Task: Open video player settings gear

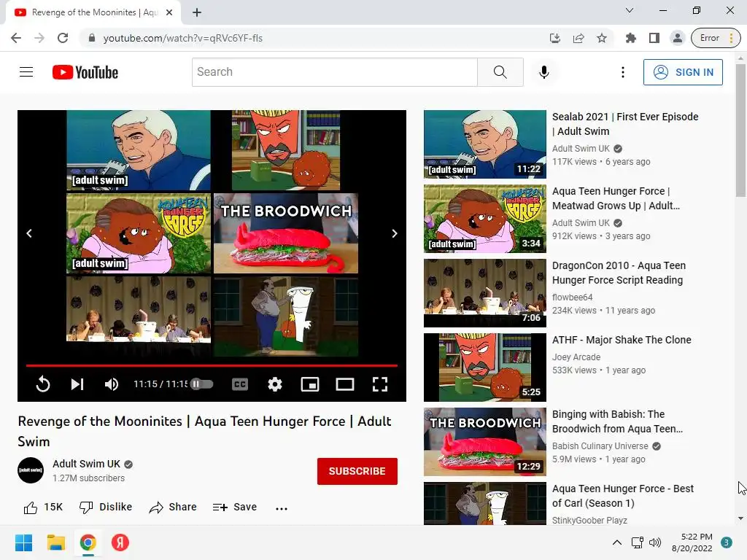Action: [275, 384]
